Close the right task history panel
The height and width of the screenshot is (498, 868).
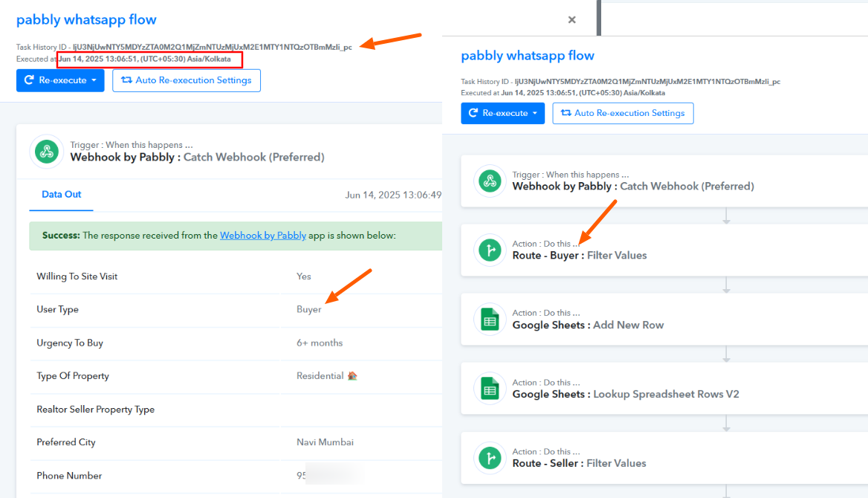click(x=571, y=20)
